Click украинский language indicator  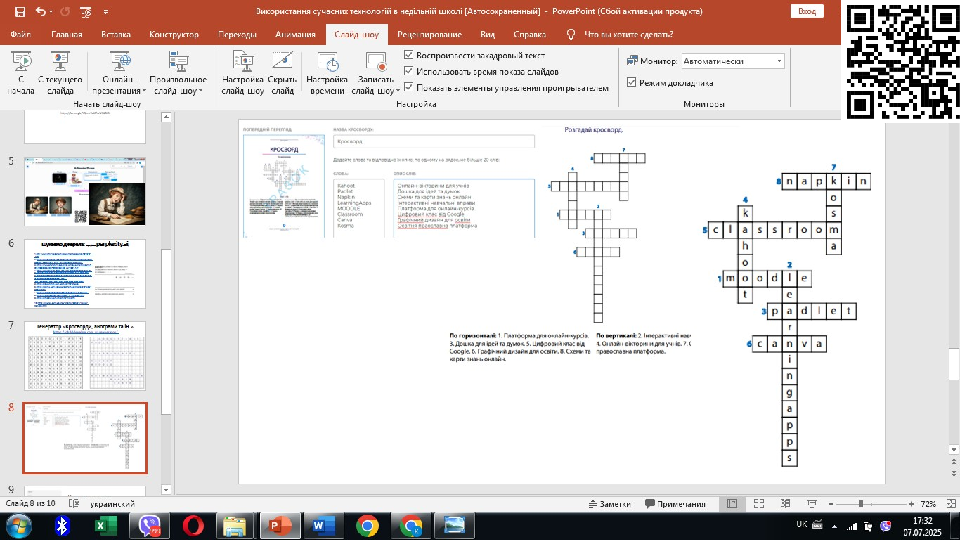tap(112, 504)
